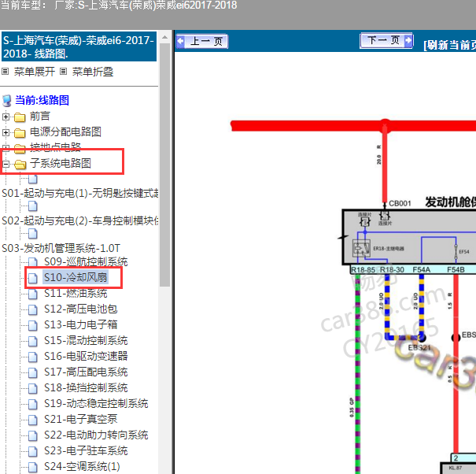Open S16-电驱动变速器 diagram

pyautogui.click(x=86, y=356)
